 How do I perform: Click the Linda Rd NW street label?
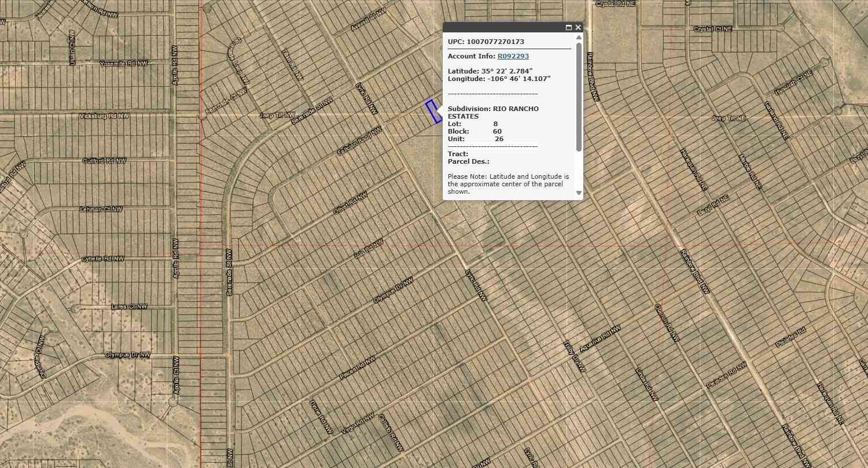pyautogui.click(x=647, y=385)
